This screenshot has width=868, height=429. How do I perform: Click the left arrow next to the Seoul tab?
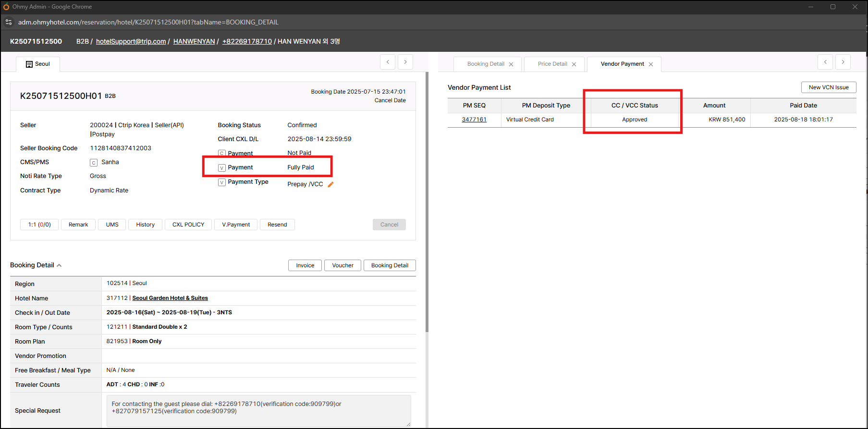tap(388, 62)
